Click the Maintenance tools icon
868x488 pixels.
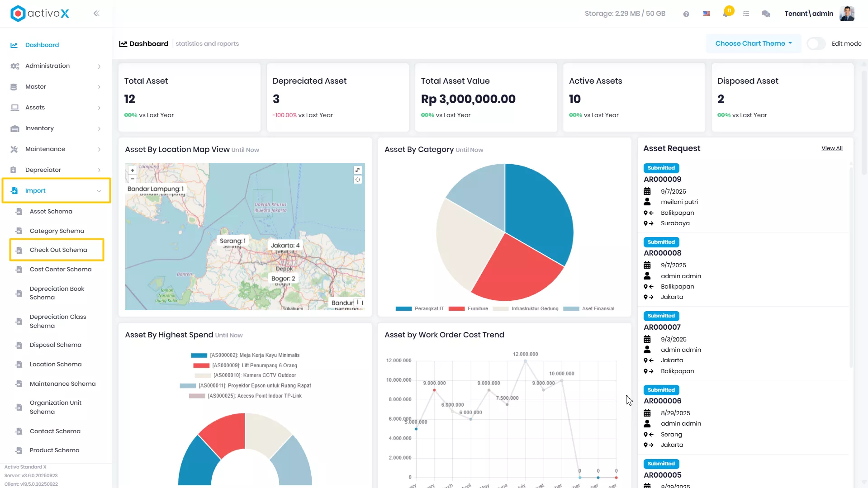(x=14, y=149)
